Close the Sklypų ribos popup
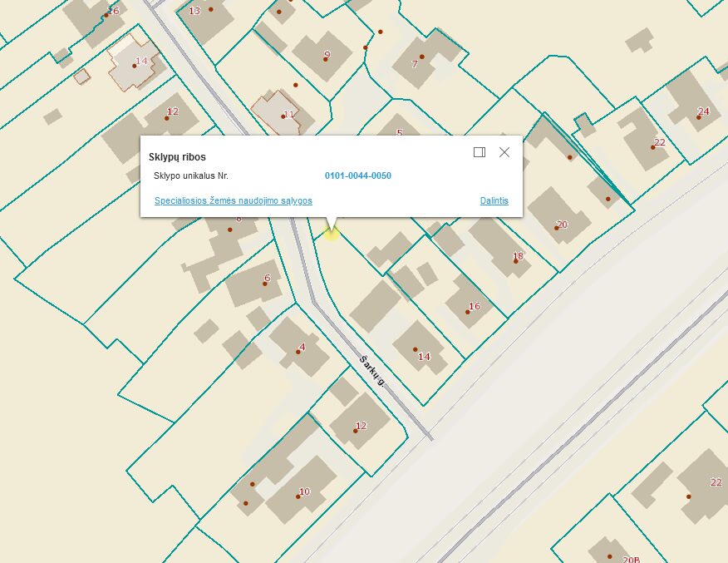Screen dimensions: 728x563 pos(504,152)
